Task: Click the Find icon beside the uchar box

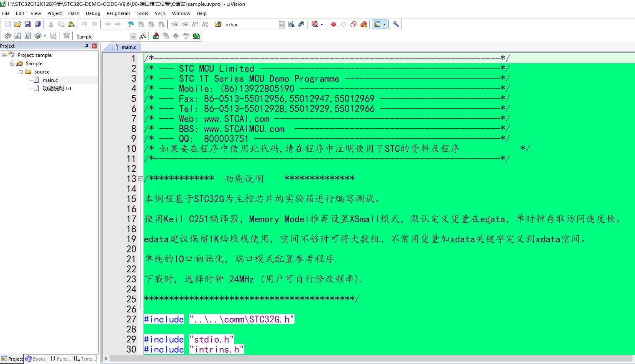Action: point(292,24)
